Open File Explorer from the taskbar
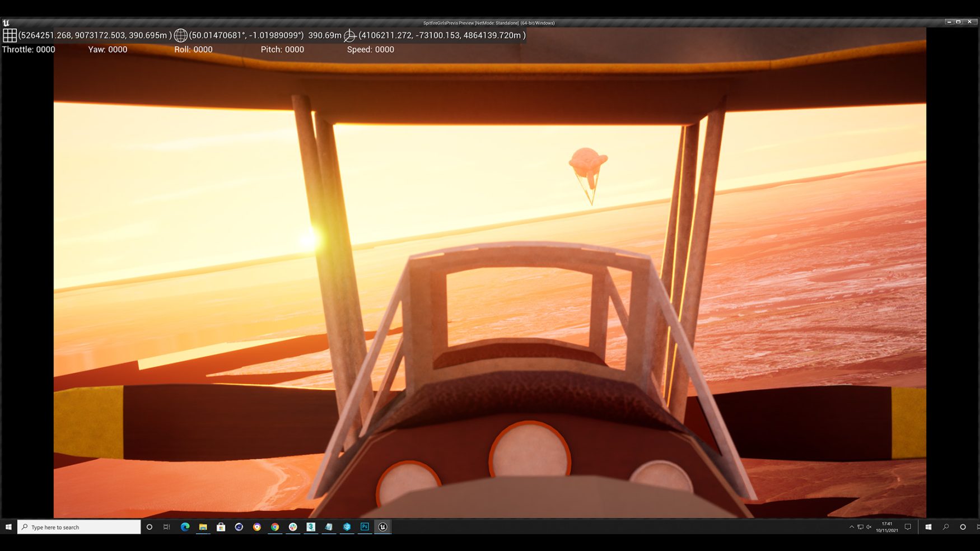This screenshot has height=551, width=980. pos(203,527)
